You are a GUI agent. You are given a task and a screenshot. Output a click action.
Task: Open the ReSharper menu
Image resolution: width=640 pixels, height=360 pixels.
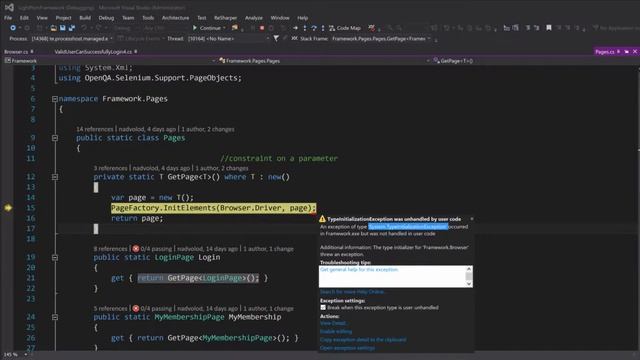tap(225, 18)
